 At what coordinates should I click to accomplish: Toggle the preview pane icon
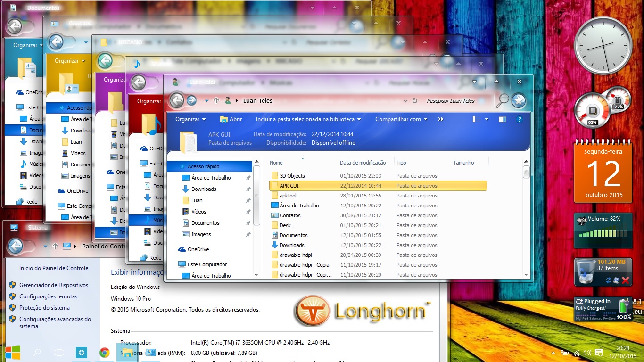(503, 119)
